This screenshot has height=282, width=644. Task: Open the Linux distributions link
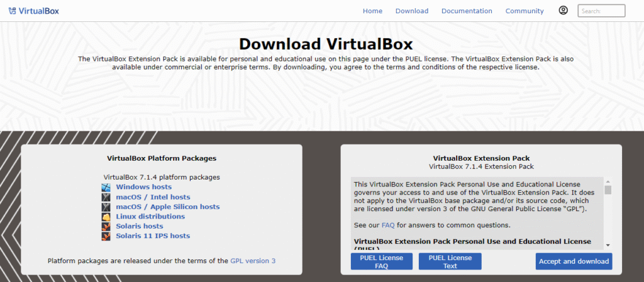click(x=150, y=217)
